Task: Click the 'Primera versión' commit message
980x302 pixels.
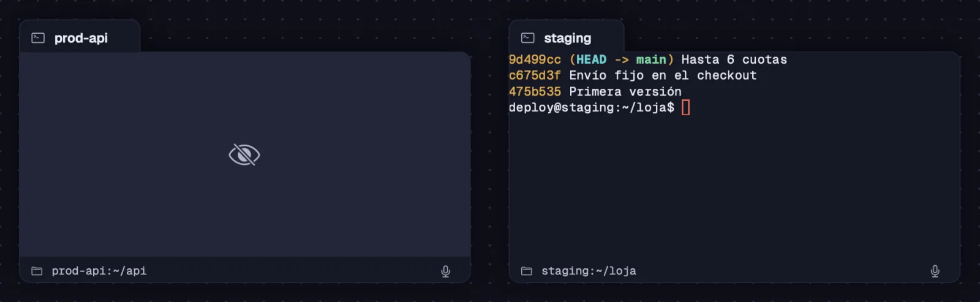Action: coord(625,91)
